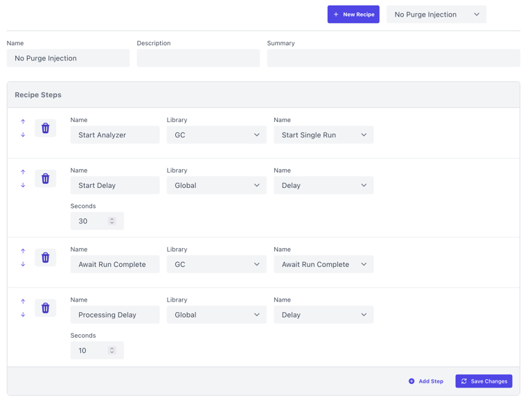Click the Summary text field
The height and width of the screenshot is (407, 532).
[x=393, y=58]
